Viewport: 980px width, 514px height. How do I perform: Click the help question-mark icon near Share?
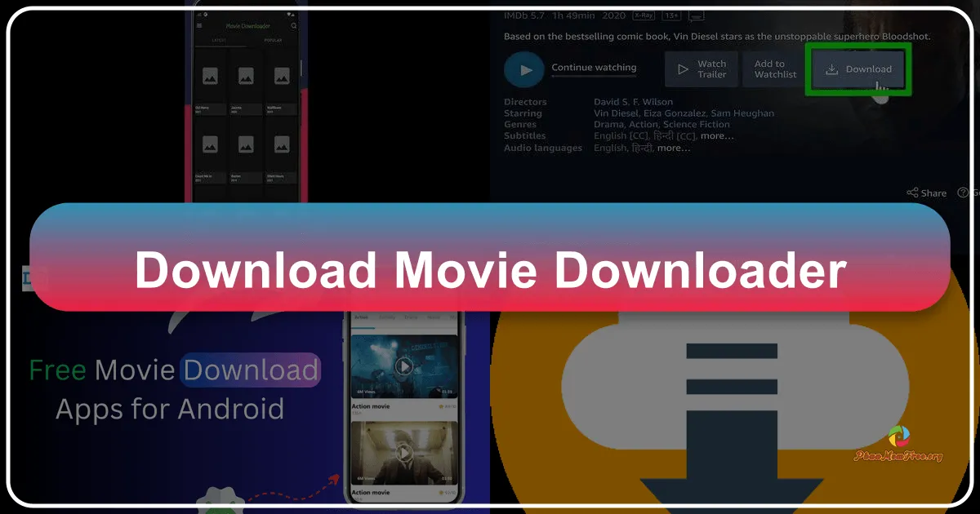click(x=962, y=193)
